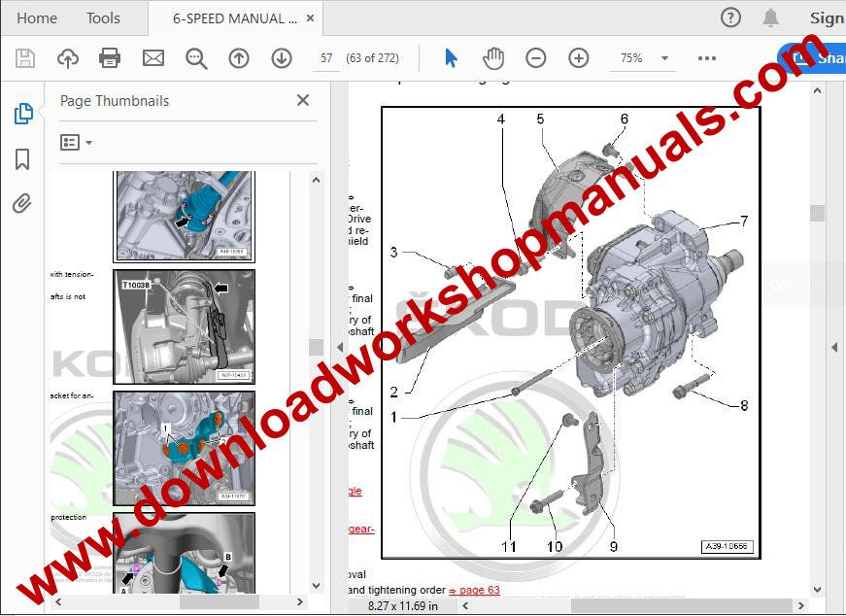This screenshot has width=846, height=616.
Task: Zoom out with the minus icon
Action: click(536, 58)
